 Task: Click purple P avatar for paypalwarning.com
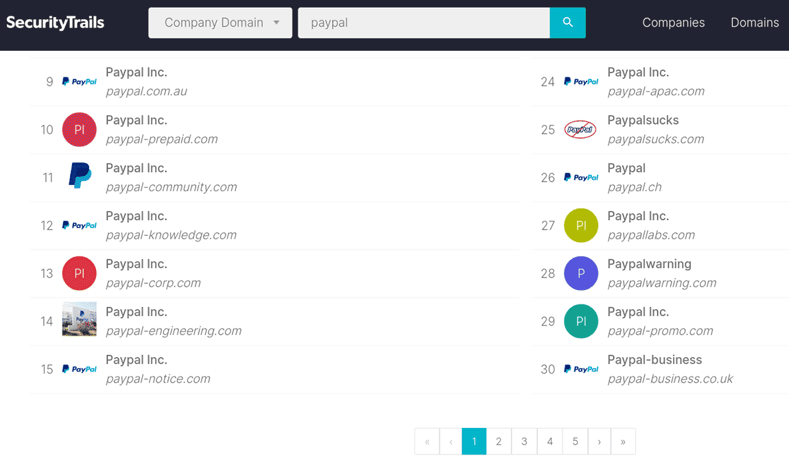tap(581, 273)
